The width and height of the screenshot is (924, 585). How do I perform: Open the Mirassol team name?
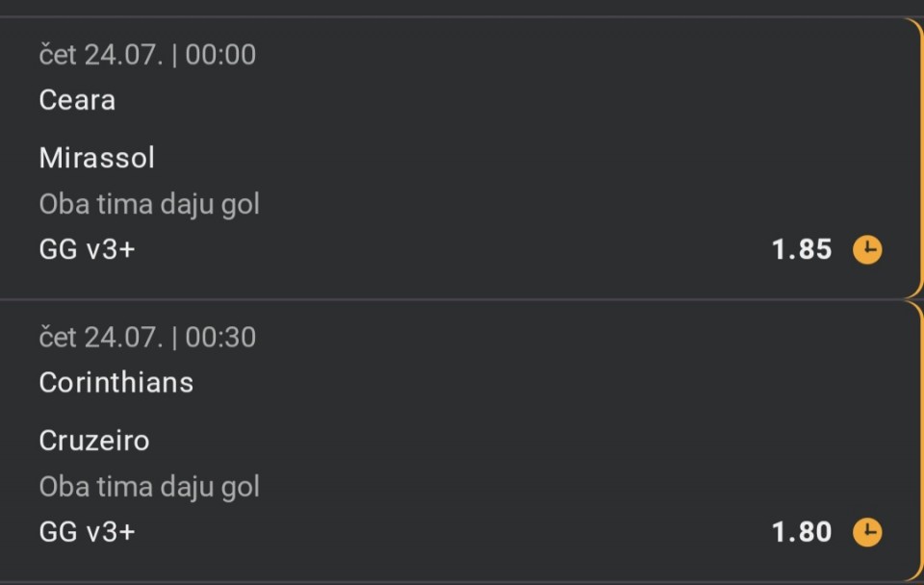[96, 158]
